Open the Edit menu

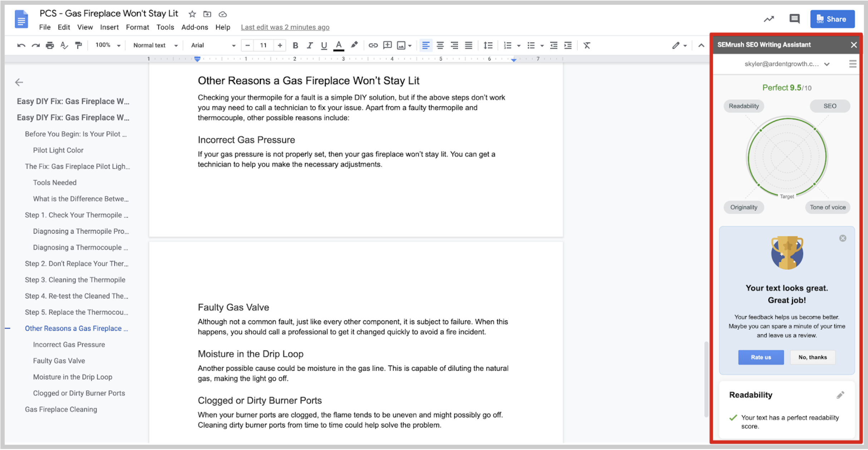[64, 27]
